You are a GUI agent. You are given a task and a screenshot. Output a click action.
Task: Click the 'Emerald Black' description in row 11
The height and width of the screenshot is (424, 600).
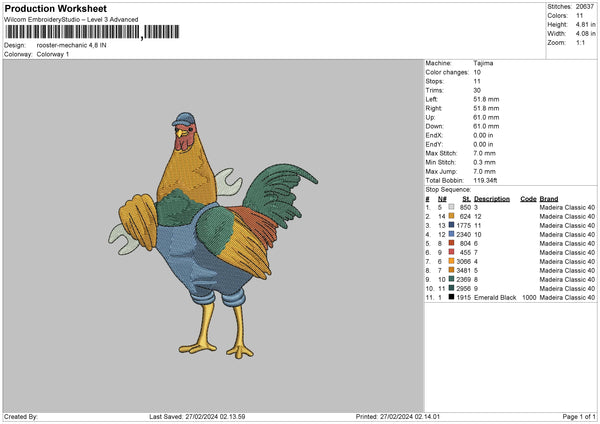coord(495,297)
